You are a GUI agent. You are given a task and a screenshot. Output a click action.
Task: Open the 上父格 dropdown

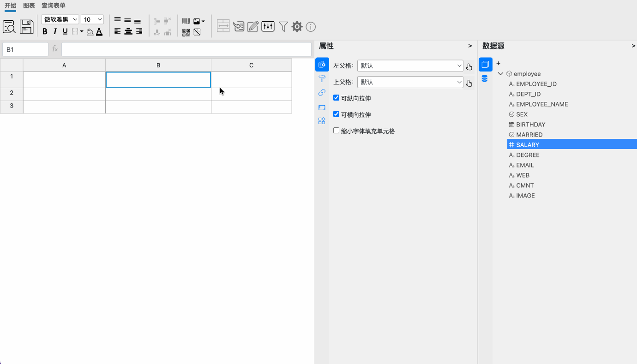coord(410,82)
